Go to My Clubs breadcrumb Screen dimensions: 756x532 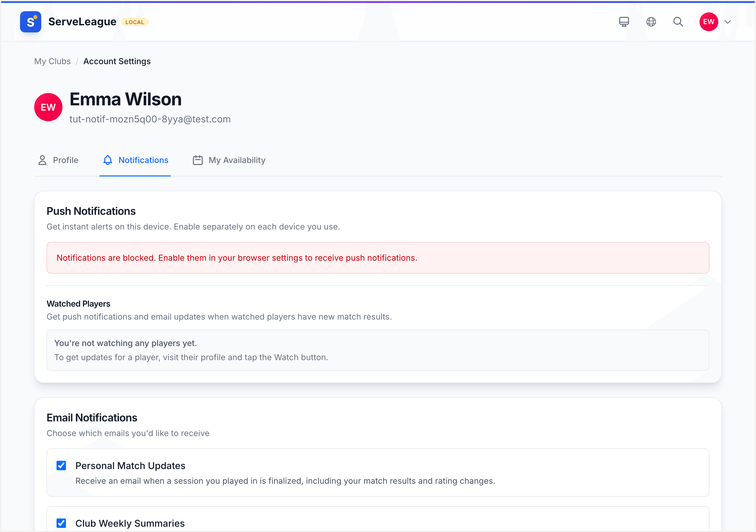[x=52, y=61]
